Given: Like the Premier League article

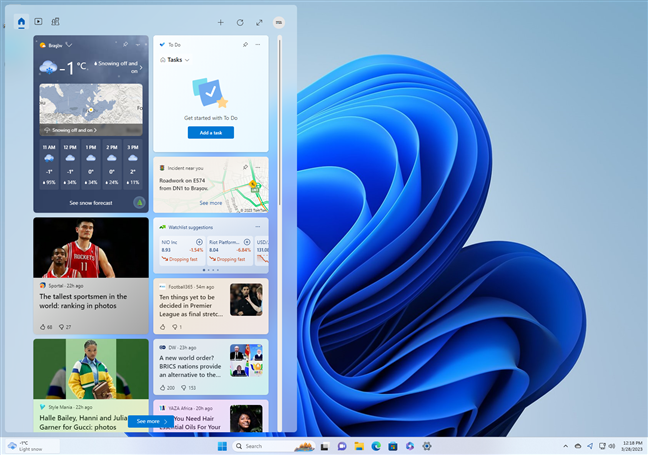Looking at the screenshot, I should click(x=162, y=327).
